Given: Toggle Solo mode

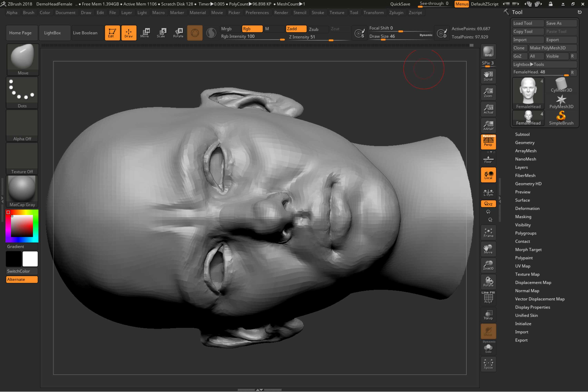Looking at the screenshot, I should pos(488,348).
